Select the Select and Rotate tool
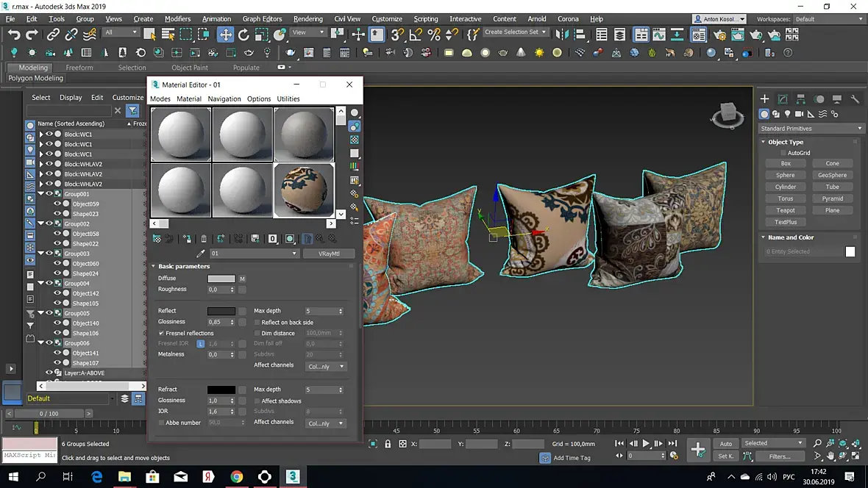This screenshot has width=868, height=488. pyautogui.click(x=243, y=35)
